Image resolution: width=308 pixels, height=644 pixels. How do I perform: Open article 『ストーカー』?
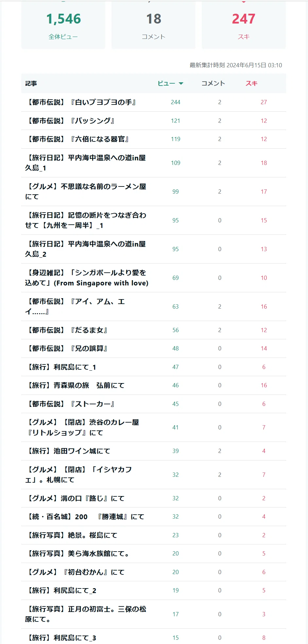[x=70, y=404]
